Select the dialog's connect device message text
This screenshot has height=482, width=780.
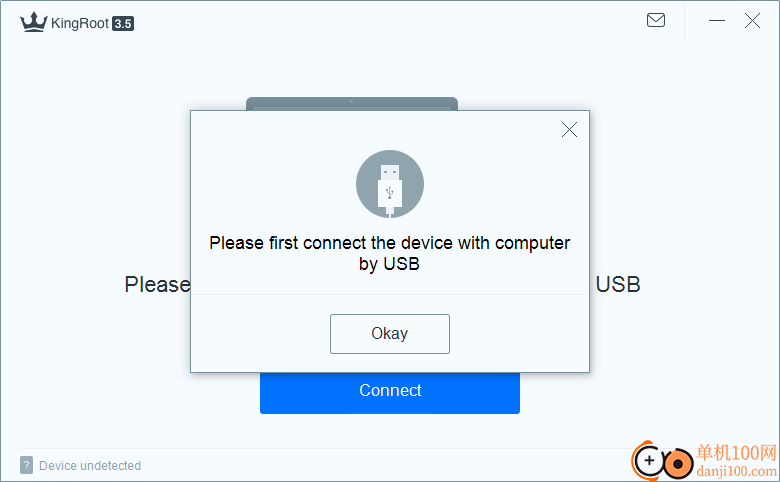[x=390, y=253]
